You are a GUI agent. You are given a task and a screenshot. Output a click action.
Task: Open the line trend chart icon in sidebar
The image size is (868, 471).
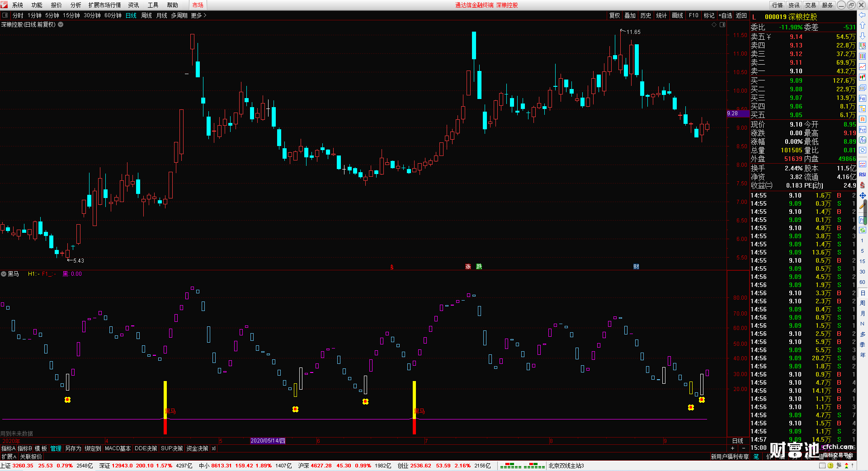(x=863, y=67)
